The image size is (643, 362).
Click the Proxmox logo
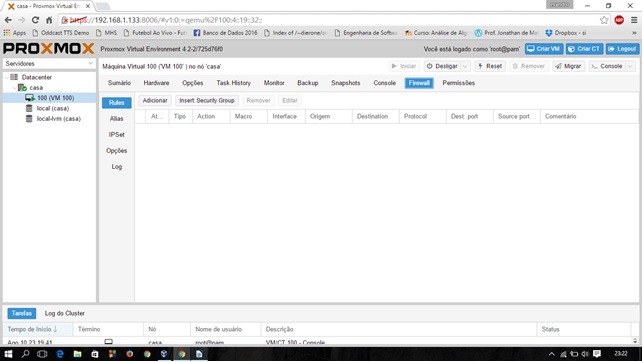click(x=48, y=49)
